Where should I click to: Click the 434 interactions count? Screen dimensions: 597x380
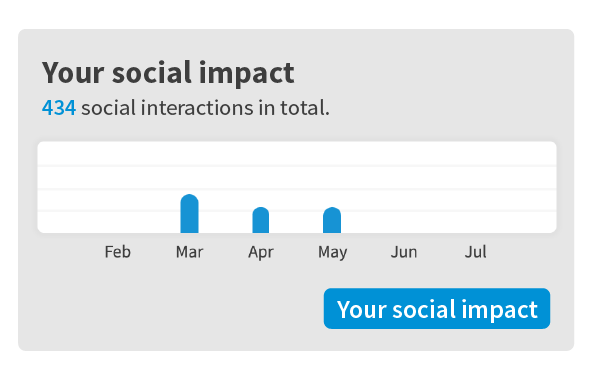(59, 108)
